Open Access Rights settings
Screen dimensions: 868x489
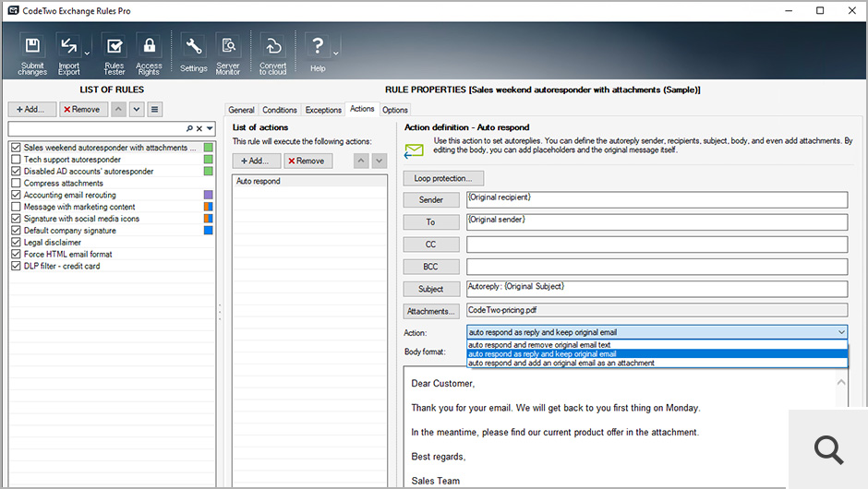click(149, 54)
